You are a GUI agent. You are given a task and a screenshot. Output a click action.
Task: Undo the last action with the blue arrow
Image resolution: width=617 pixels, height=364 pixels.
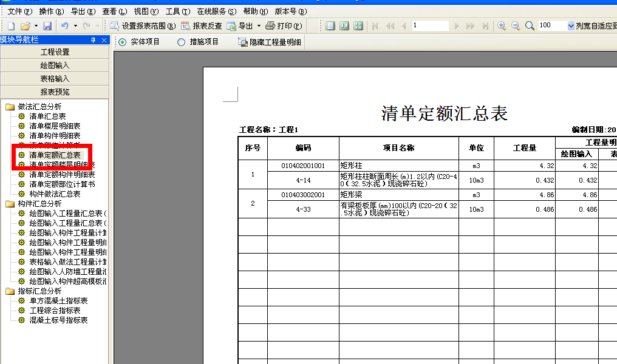click(65, 26)
